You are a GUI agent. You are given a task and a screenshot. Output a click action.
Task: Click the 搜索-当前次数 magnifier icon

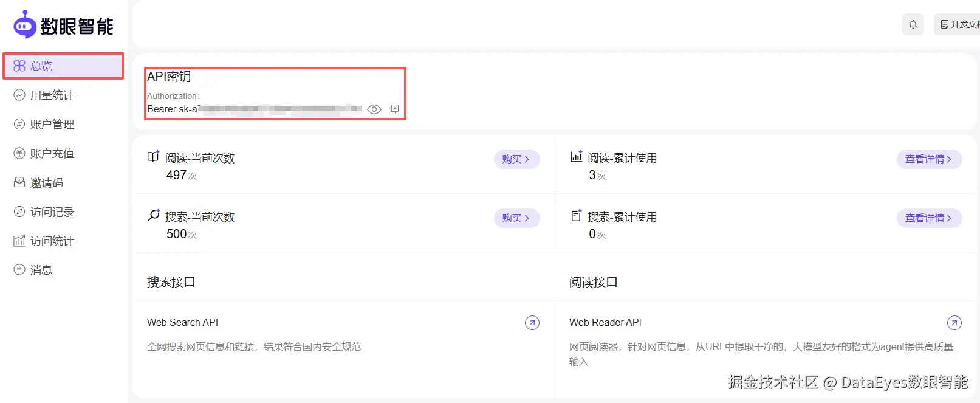pyautogui.click(x=153, y=216)
